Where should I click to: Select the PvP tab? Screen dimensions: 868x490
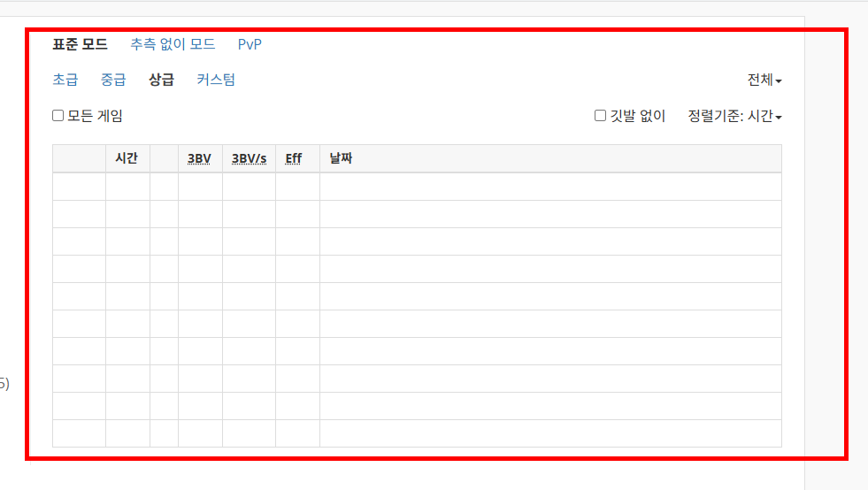[250, 44]
